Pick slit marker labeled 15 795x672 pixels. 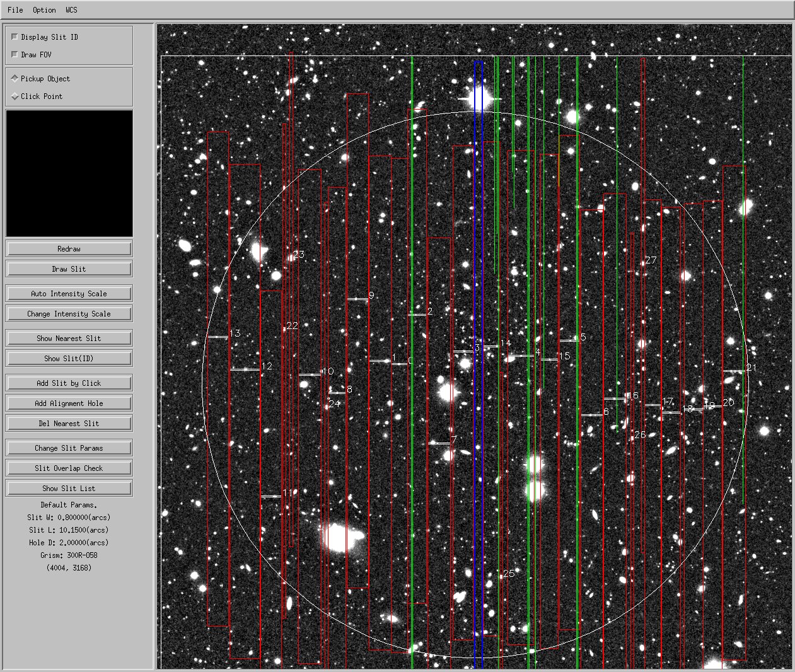coord(549,360)
